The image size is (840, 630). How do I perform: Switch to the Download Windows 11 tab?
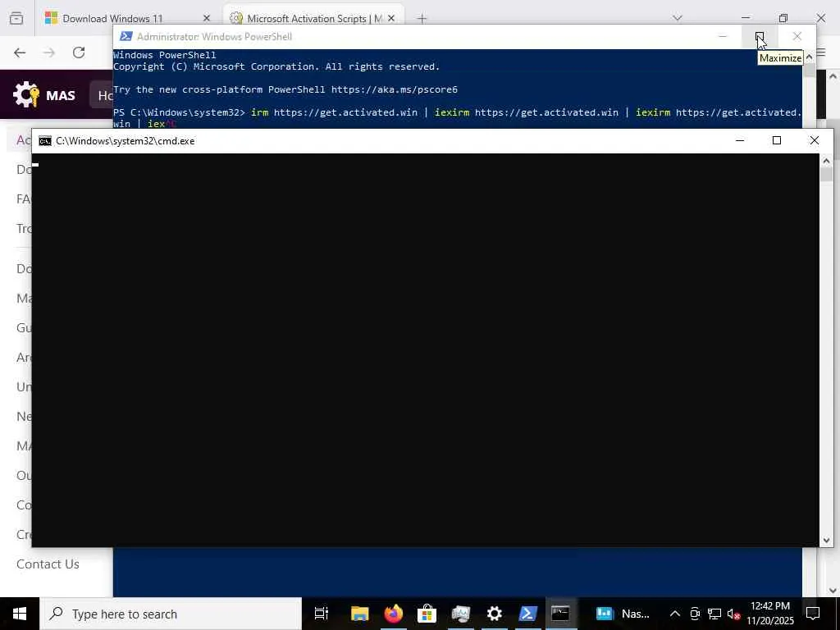point(127,18)
